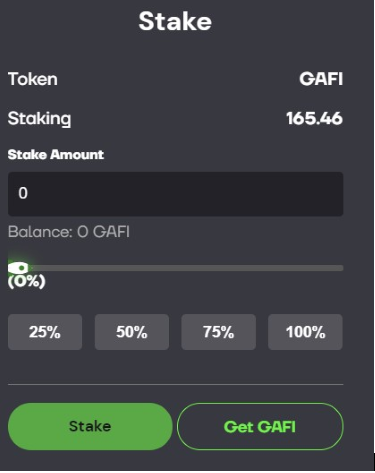Click the (0%) slider percentage label
This screenshot has height=473, width=375.
[27, 281]
